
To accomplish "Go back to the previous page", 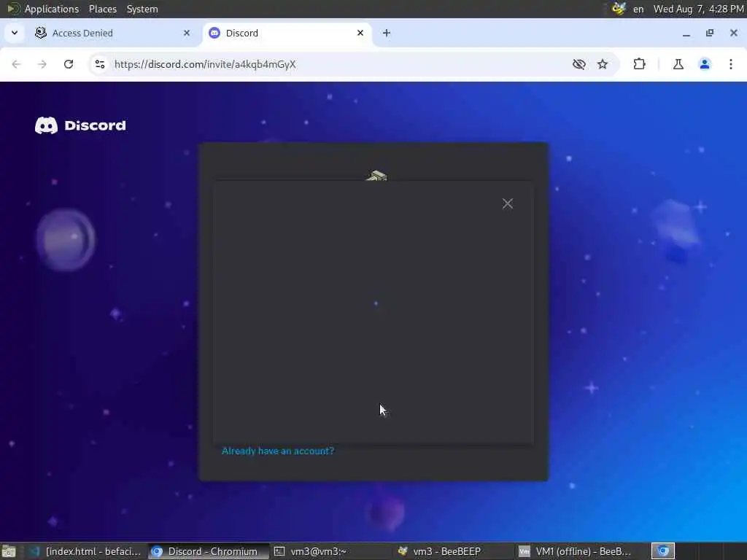I will pyautogui.click(x=16, y=64).
